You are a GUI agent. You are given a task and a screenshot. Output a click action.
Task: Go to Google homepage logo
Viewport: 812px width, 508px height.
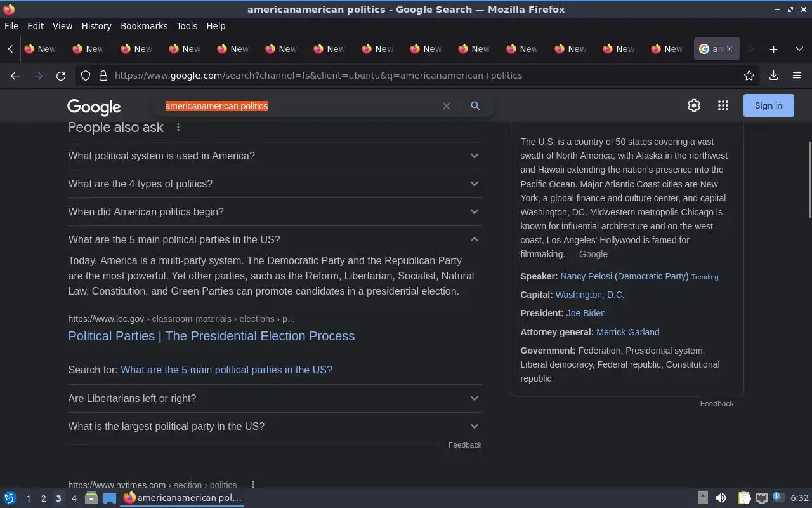[94, 107]
